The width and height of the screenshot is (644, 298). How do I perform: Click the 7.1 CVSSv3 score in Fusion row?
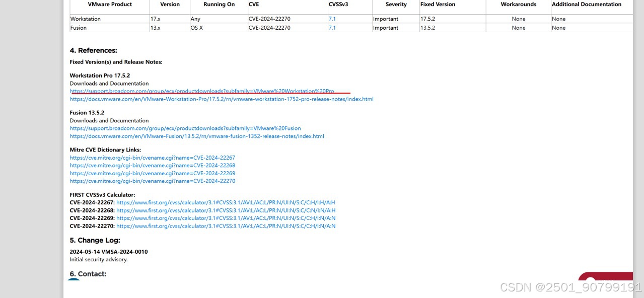332,28
